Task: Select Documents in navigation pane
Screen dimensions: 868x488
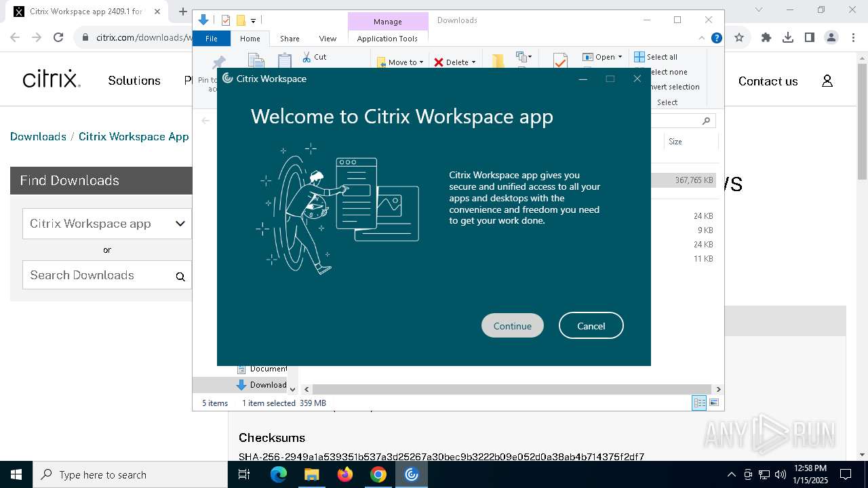Action: [x=261, y=369]
